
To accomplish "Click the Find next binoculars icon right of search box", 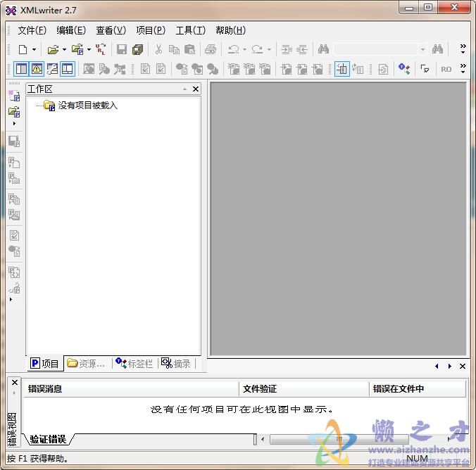I will pyautogui.click(x=437, y=49).
